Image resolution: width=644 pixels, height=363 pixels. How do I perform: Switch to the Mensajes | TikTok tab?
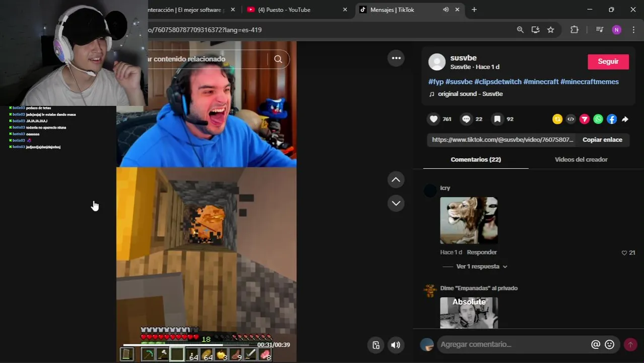tap(411, 10)
